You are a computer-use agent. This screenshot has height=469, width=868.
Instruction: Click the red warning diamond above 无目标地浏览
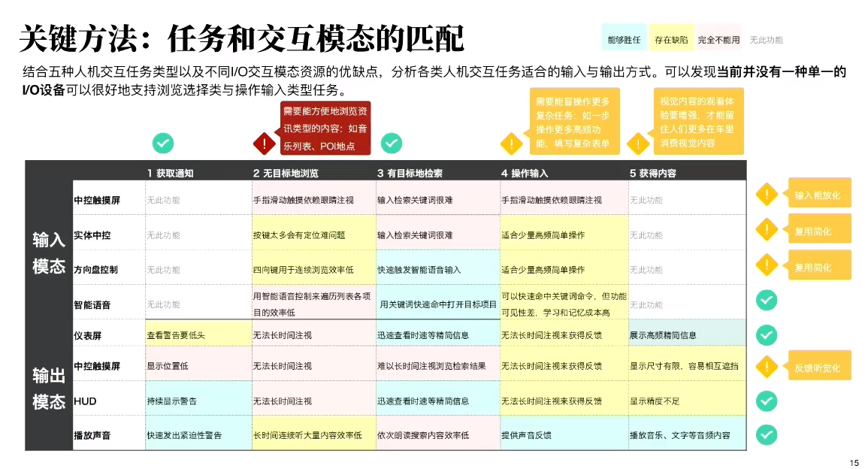(x=264, y=143)
